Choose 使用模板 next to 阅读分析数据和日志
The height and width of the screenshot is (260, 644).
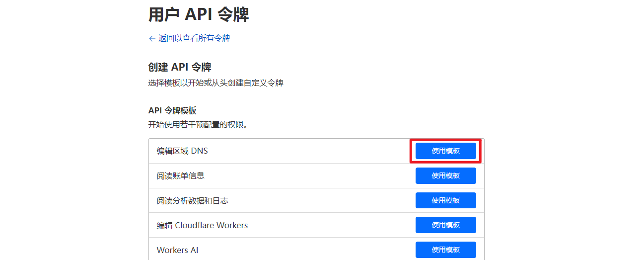pyautogui.click(x=445, y=200)
